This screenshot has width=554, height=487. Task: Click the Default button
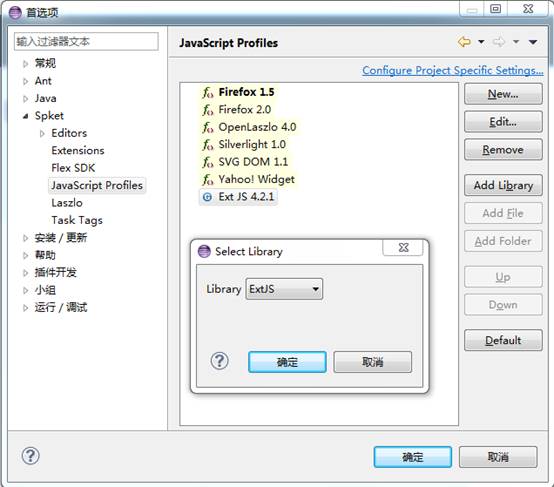[x=503, y=340]
